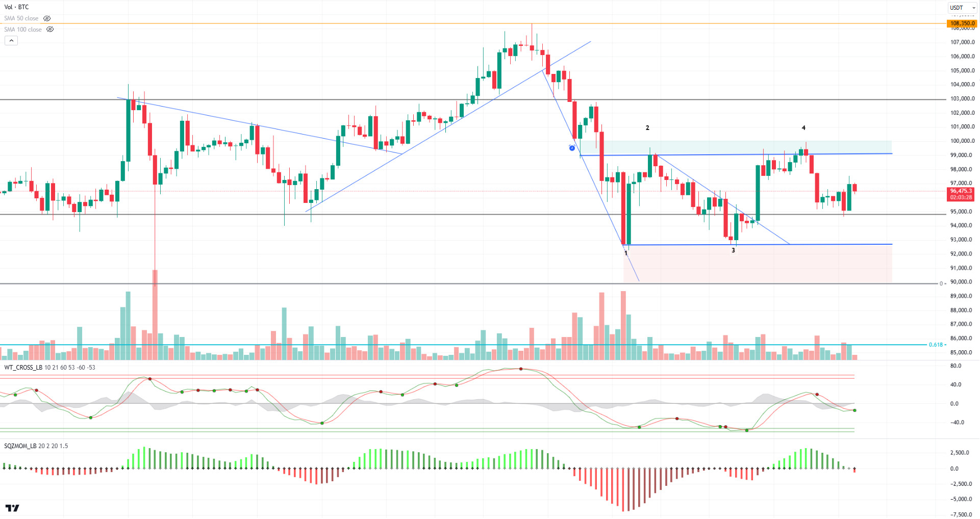The height and width of the screenshot is (519, 980).
Task: Select wave label 2 on the chart
Action: (x=647, y=128)
